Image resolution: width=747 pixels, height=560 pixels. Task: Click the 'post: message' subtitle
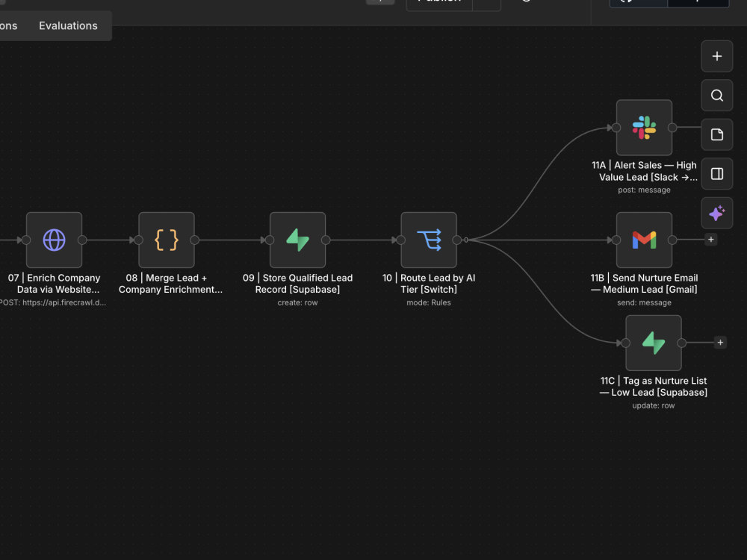click(644, 190)
